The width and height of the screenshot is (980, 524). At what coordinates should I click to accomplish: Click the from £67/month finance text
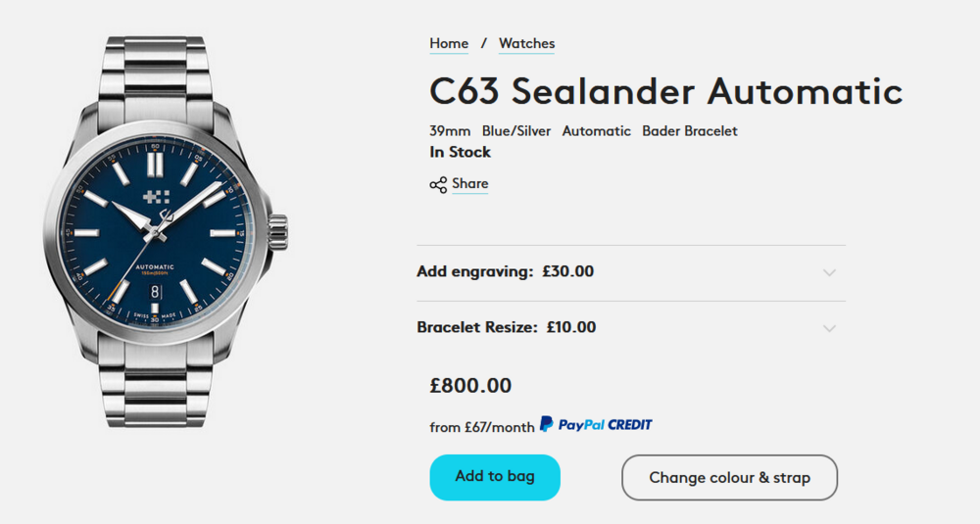coord(482,427)
